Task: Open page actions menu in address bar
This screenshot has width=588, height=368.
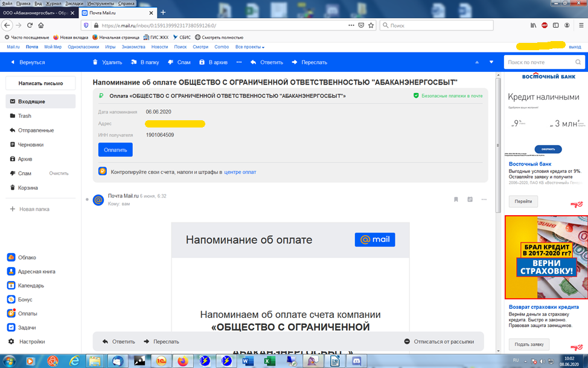Action: click(351, 25)
